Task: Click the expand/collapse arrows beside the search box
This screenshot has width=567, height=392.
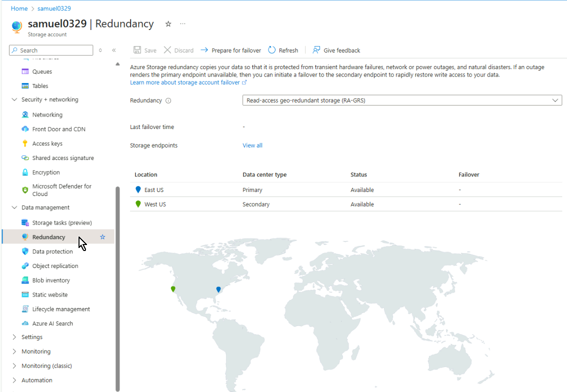Action: (100, 50)
